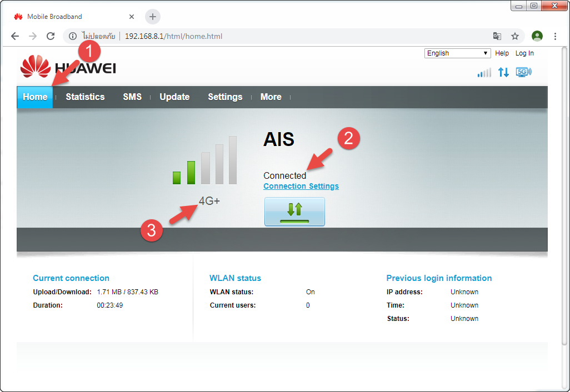Open Connection Settings link
The width and height of the screenshot is (570, 392).
301,186
